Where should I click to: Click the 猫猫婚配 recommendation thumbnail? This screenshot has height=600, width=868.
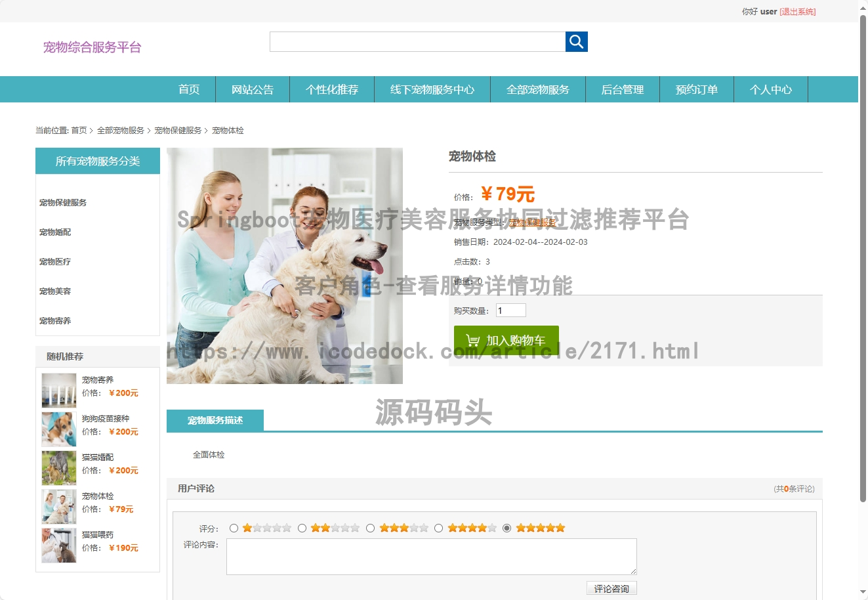(x=59, y=468)
